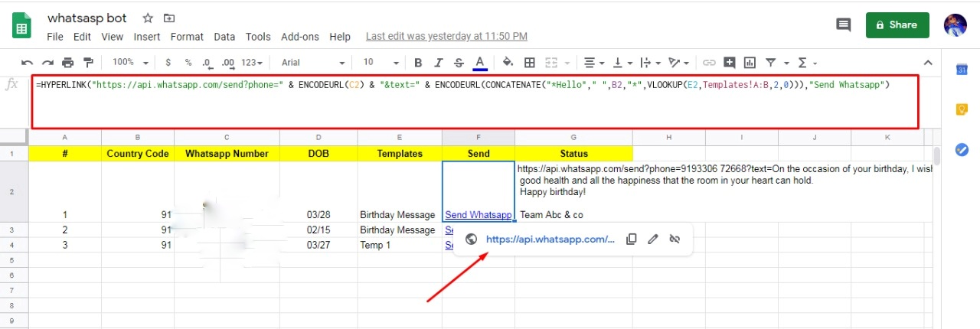Viewport: 980px width, 329px height.
Task: Open the Help menu
Action: click(340, 37)
